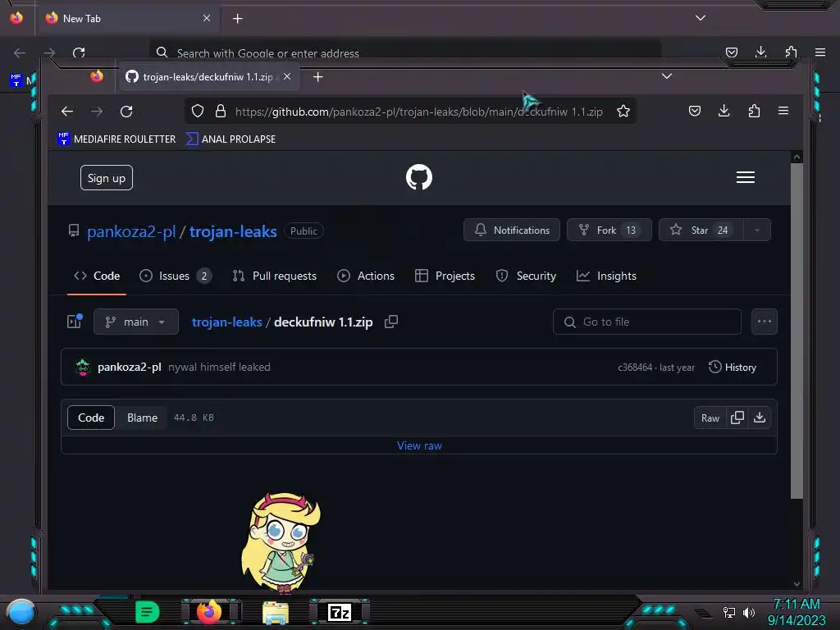This screenshot has width=840, height=630.
Task: Open GitHub hamburger navigation menu
Action: (x=745, y=177)
